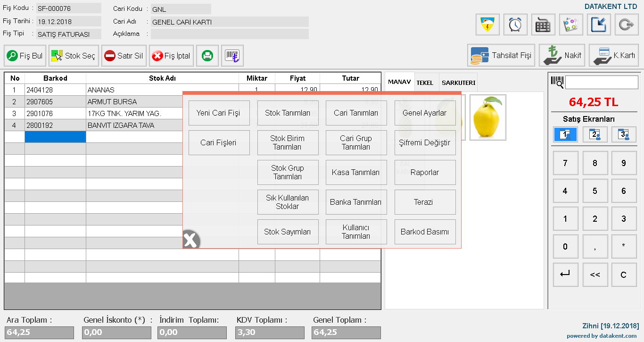Open Cari Grup Tanımları
Image resolution: width=644 pixels, height=342 pixels.
click(356, 142)
